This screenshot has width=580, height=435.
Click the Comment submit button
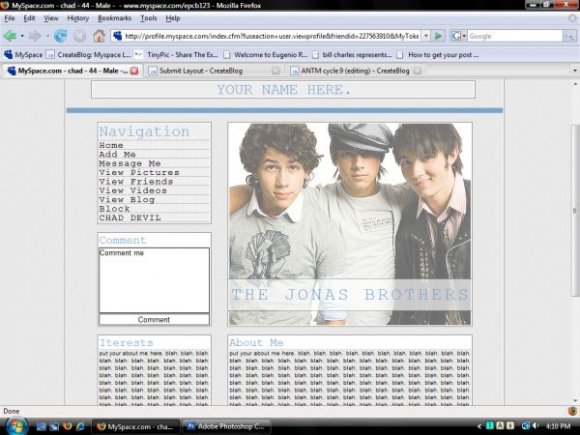154,320
